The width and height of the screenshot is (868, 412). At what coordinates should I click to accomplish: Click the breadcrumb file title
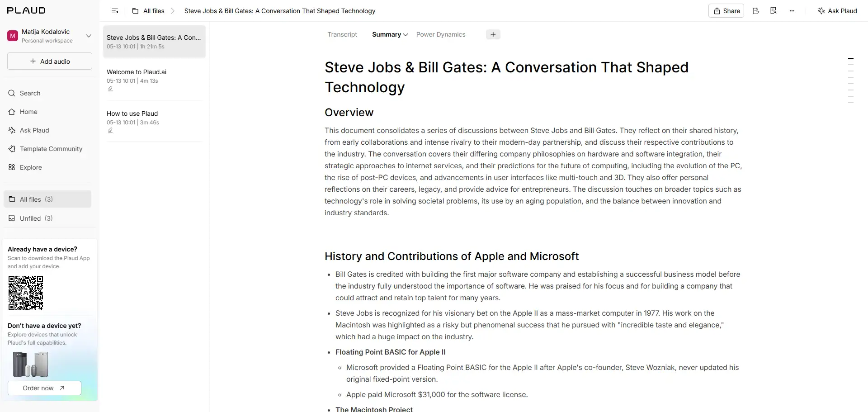coord(280,11)
